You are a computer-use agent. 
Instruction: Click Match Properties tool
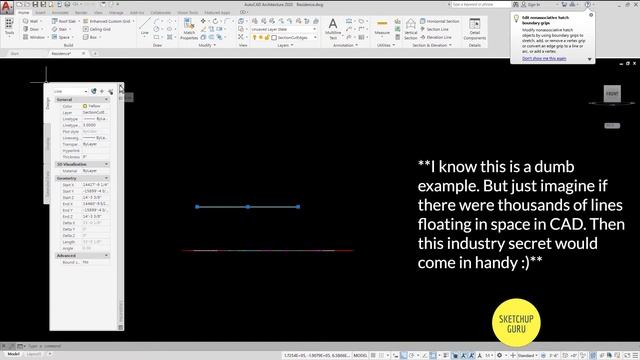(189, 29)
